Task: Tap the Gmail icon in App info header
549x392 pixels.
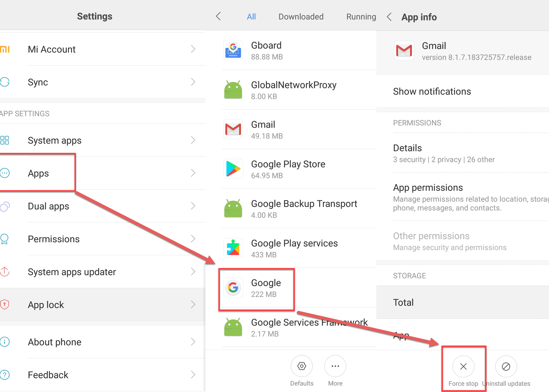Action: tap(404, 51)
